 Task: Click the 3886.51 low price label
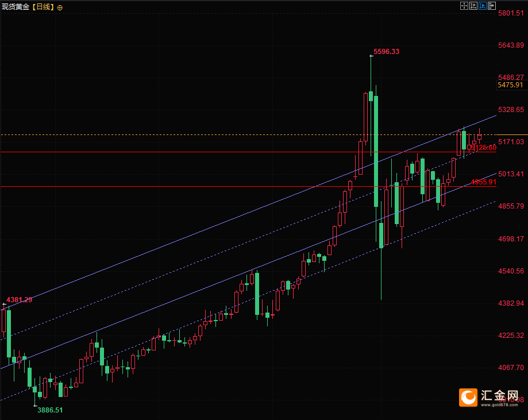50,410
